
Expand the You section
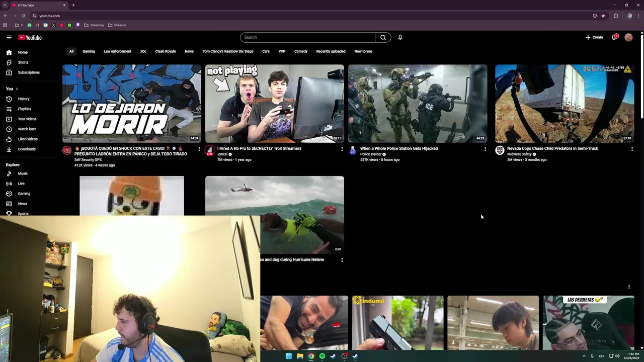(12, 88)
